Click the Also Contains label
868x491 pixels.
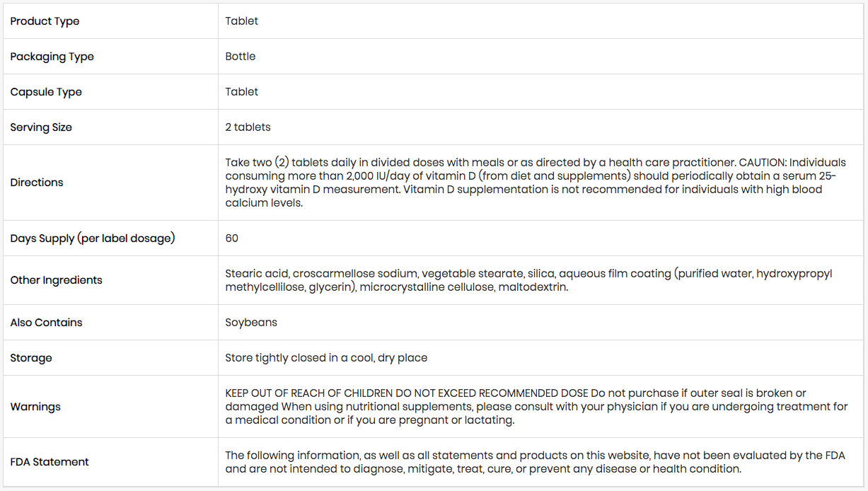pyautogui.click(x=46, y=323)
